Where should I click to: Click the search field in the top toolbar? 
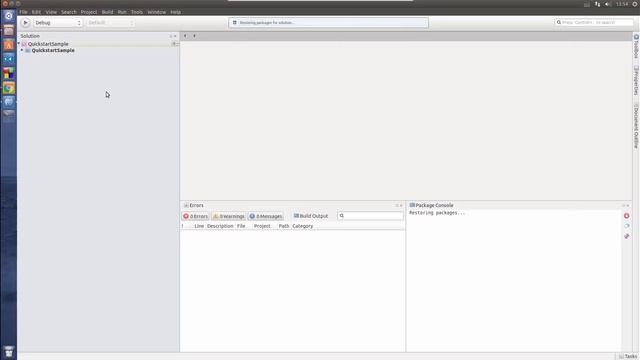point(594,22)
